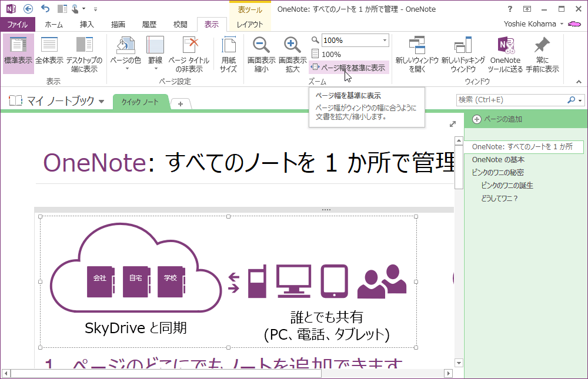The width and height of the screenshot is (588, 379).
Task: Dock window with デスクトップの端に表示
Action: pos(84,53)
